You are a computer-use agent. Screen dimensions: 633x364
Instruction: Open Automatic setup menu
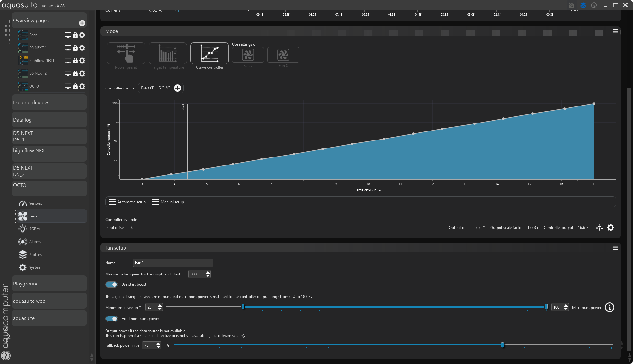tap(127, 202)
